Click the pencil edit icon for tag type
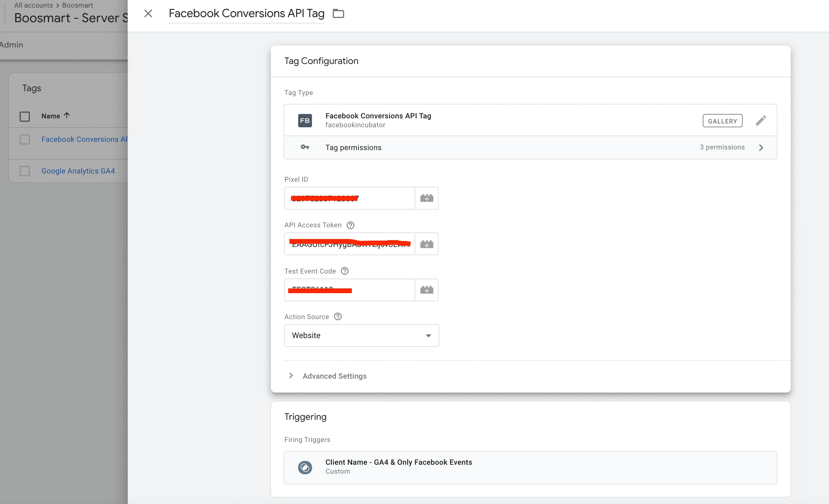 pos(761,120)
